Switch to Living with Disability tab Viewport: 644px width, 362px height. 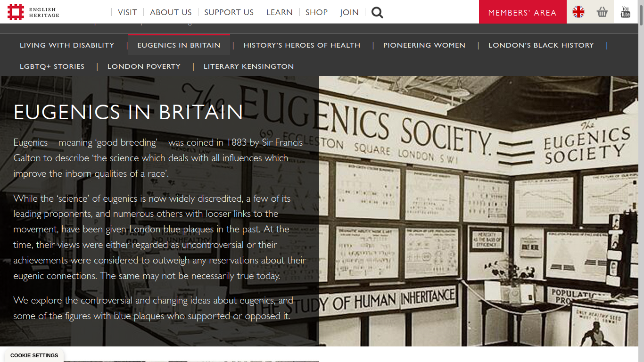[67, 45]
